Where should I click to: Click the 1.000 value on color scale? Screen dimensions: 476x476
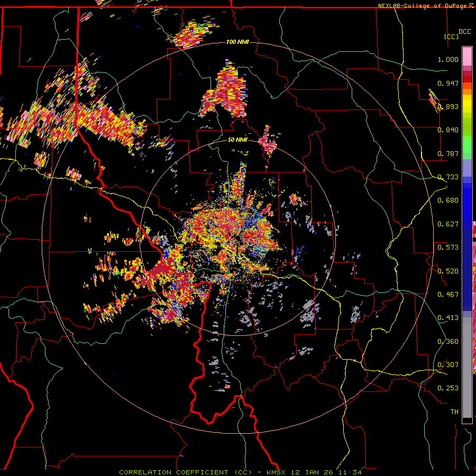tap(448, 59)
